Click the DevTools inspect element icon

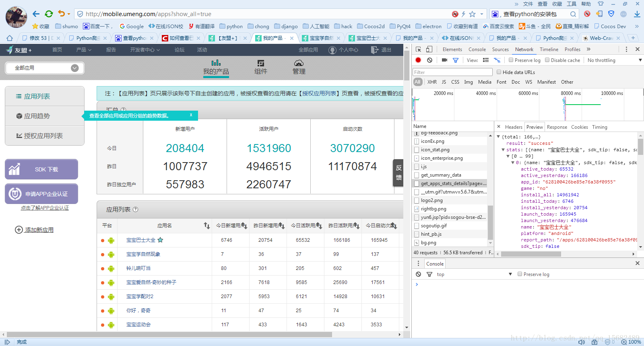pos(419,49)
